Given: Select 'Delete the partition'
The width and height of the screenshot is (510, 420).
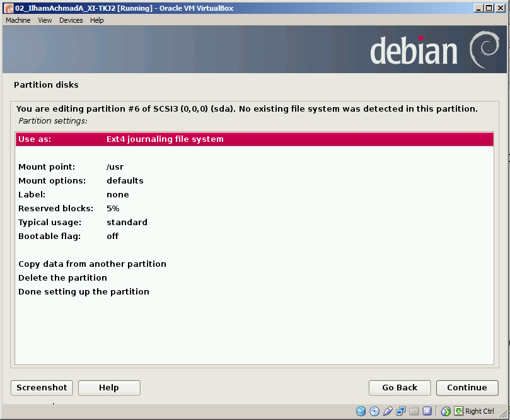Looking at the screenshot, I should pyautogui.click(x=254, y=278).
